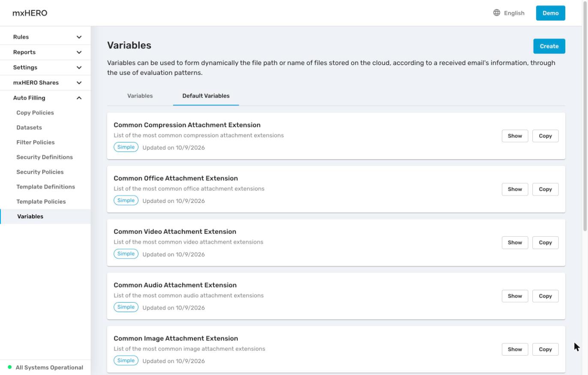Click the page vertical scrollbar
This screenshot has height=375, width=588.
[x=585, y=116]
